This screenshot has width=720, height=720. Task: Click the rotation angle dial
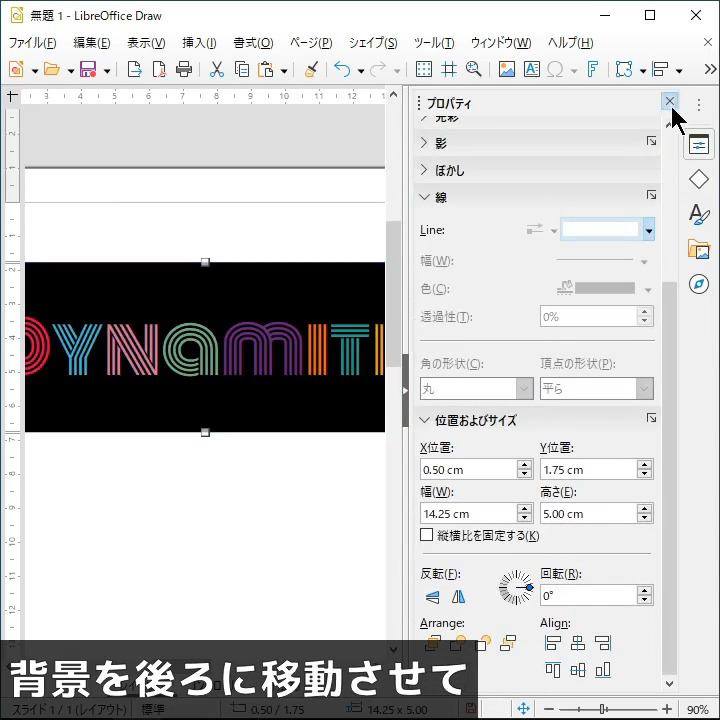pos(516,587)
